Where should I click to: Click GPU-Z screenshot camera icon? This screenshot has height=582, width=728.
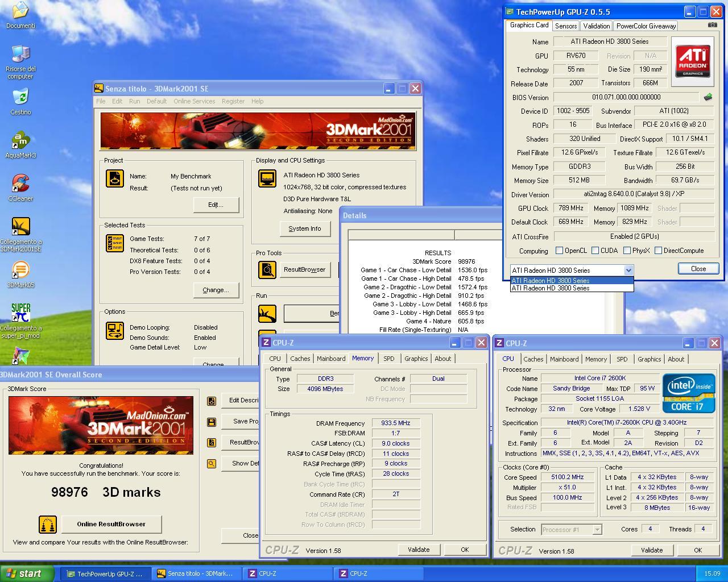(x=712, y=25)
